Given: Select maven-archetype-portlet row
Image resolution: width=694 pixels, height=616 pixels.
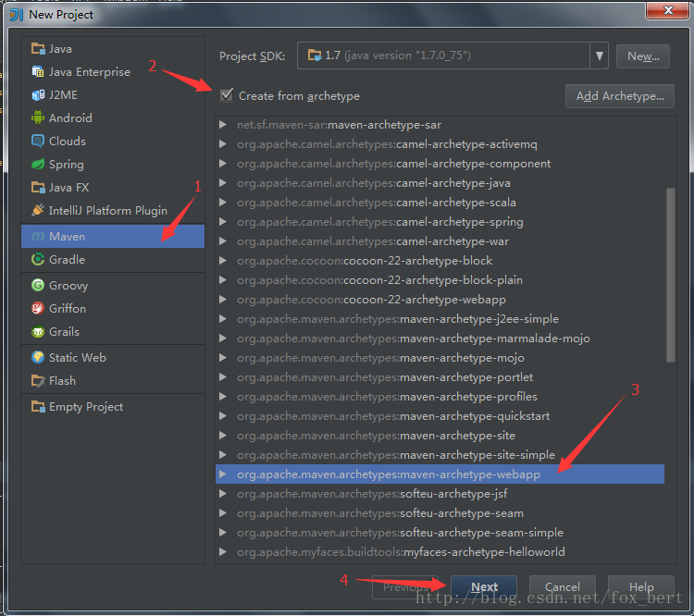Looking at the screenshot, I should [440, 377].
